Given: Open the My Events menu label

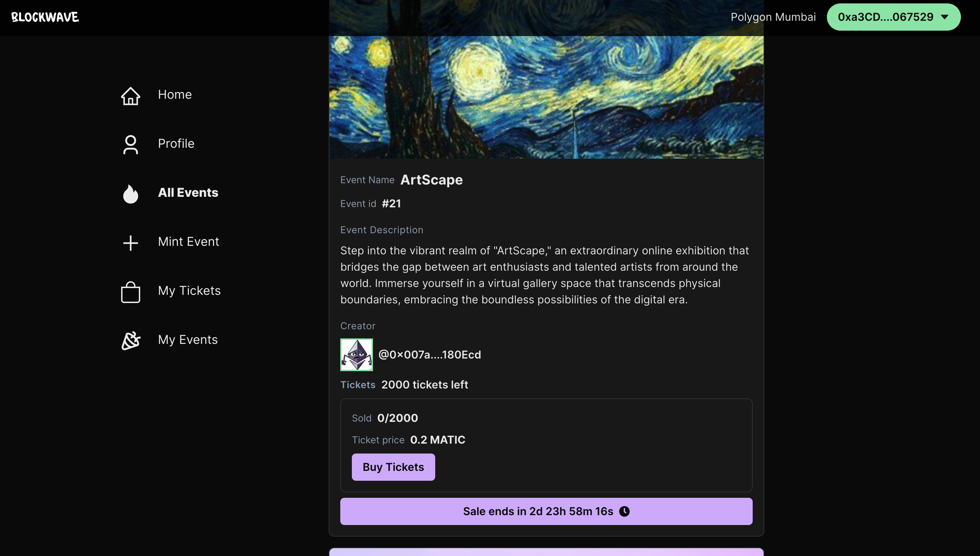Looking at the screenshot, I should coord(188,339).
